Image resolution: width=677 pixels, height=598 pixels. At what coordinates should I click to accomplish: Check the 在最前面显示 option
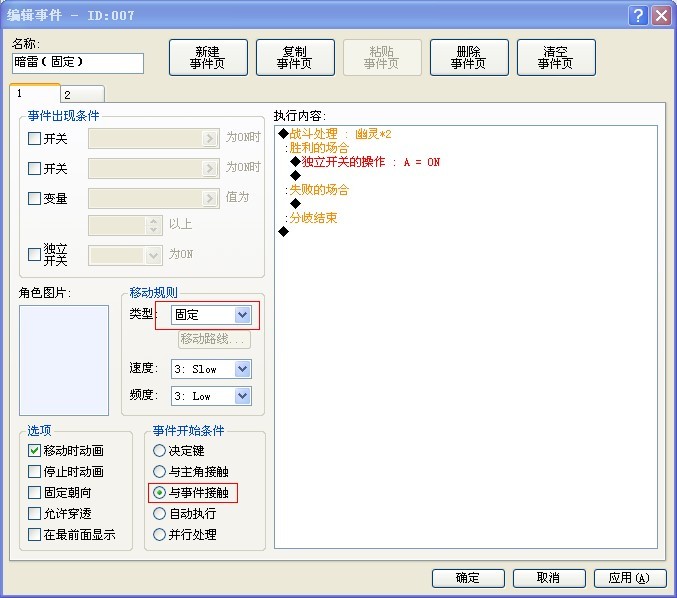pos(34,535)
